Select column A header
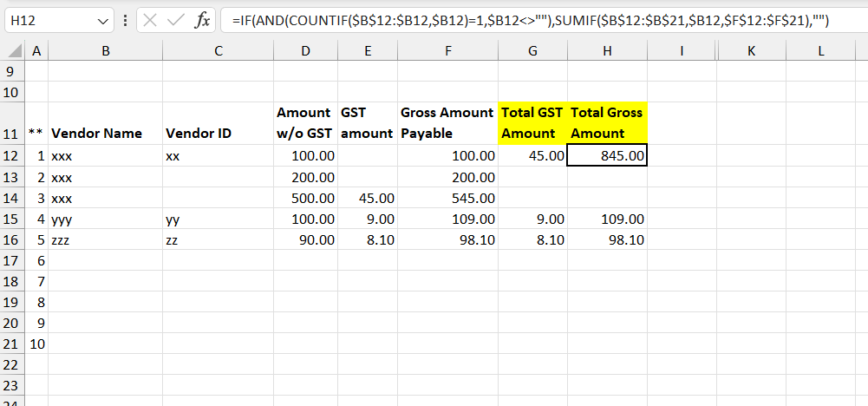The width and height of the screenshot is (868, 406). pos(36,51)
